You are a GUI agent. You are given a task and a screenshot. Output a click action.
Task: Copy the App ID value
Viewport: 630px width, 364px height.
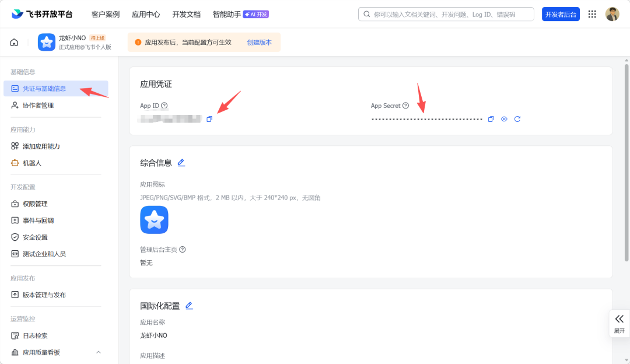[209, 119]
